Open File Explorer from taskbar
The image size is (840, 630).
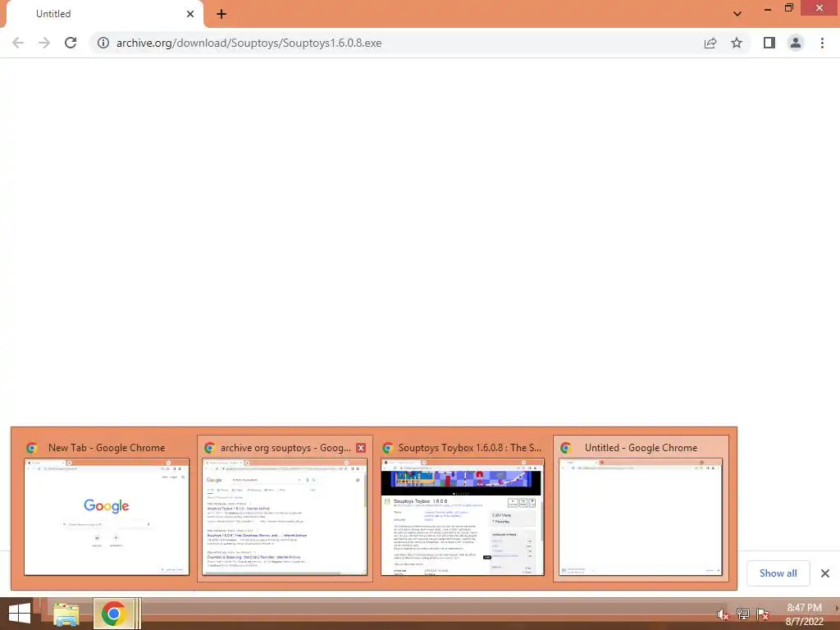coord(66,614)
